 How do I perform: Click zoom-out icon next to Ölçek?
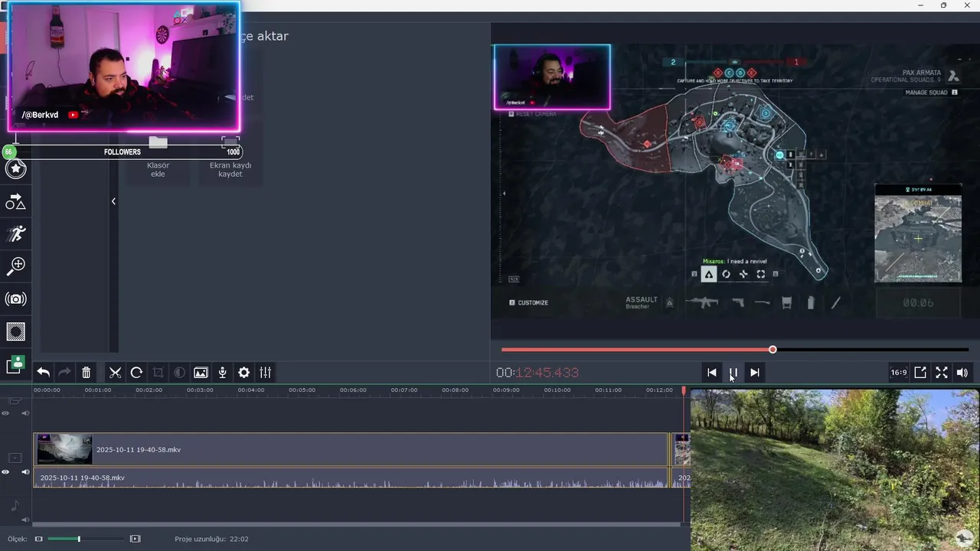[39, 539]
